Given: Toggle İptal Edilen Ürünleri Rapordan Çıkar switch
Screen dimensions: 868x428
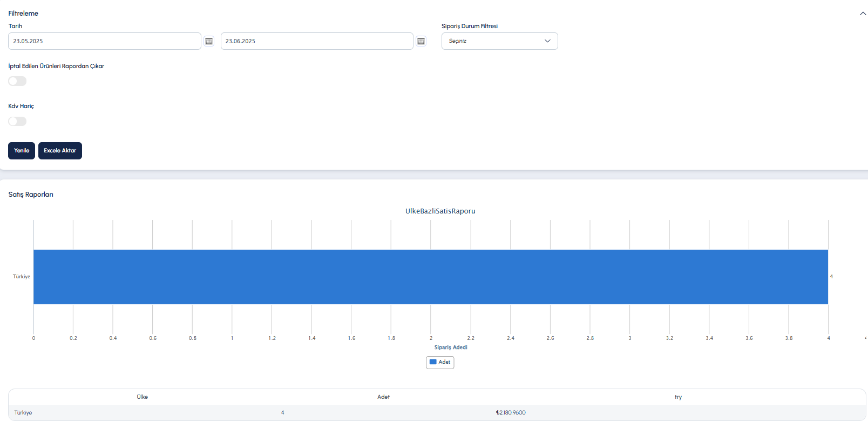Looking at the screenshot, I should [x=17, y=81].
